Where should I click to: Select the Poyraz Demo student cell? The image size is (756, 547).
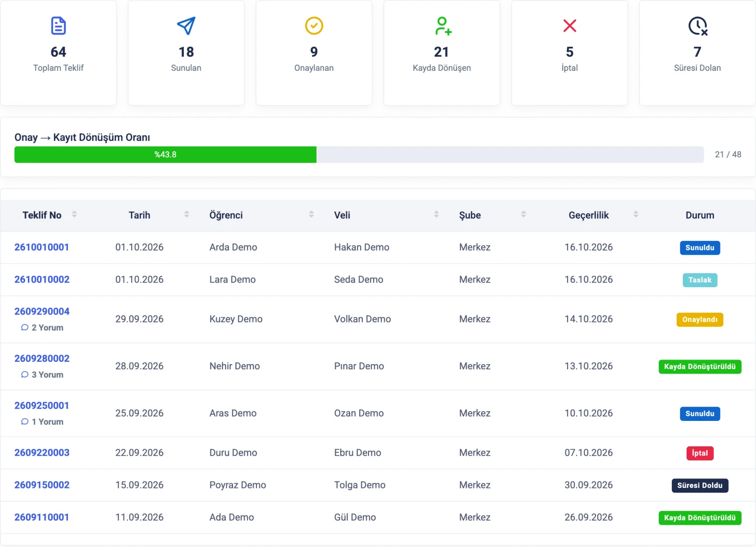coord(238,485)
